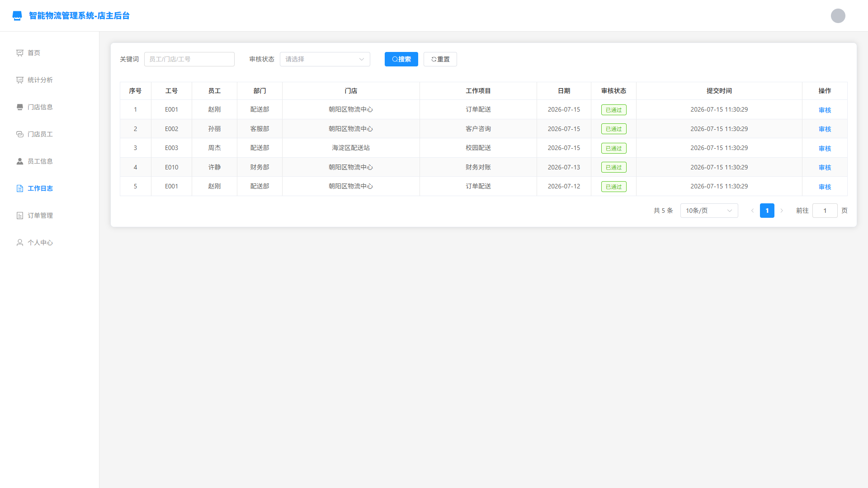Click the 门店信息 sidebar icon

click(x=20, y=107)
